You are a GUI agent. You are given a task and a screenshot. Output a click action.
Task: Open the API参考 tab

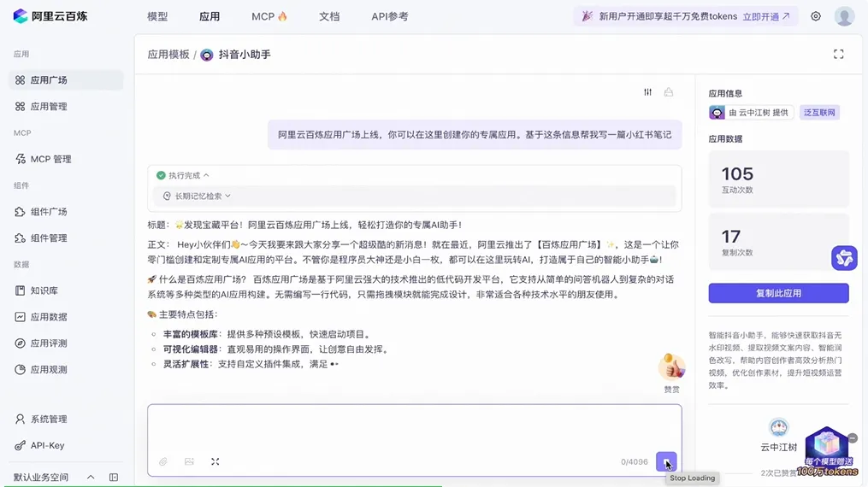pos(390,16)
